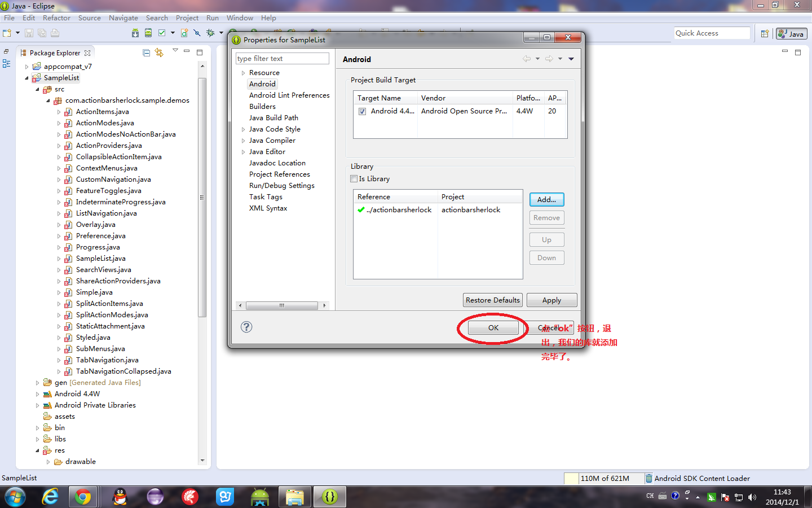Click the Windows Start button

[x=15, y=497]
